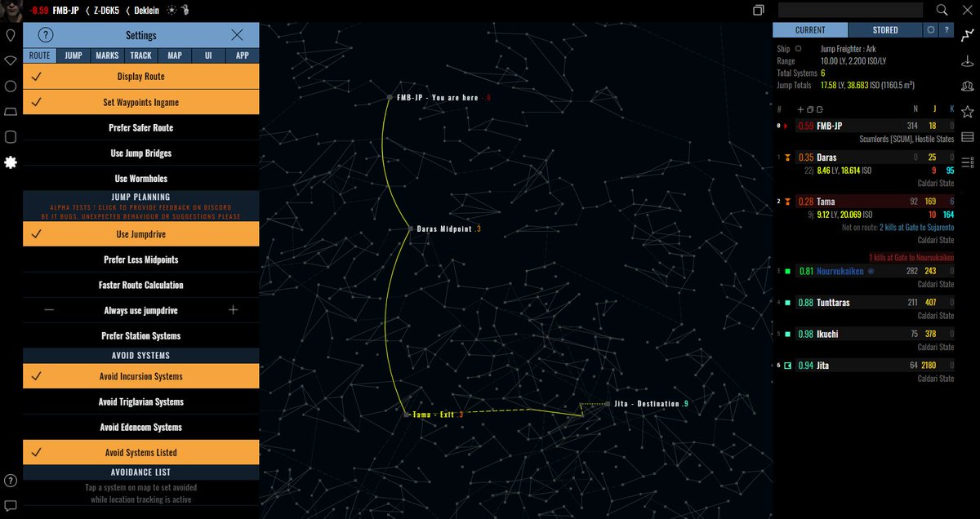This screenshot has height=519, width=980.
Task: Click the list options icon in right sidebar
Action: (968, 162)
